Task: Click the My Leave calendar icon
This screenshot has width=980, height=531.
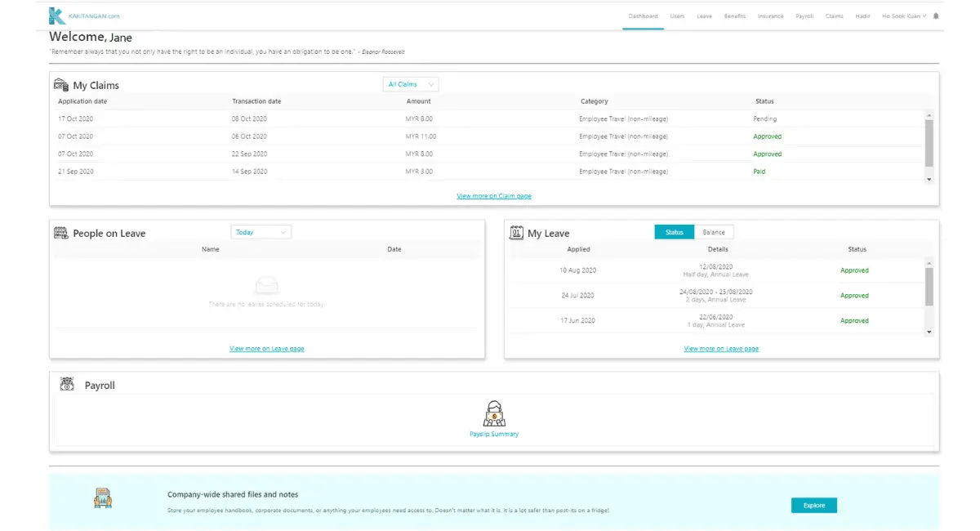Action: pyautogui.click(x=516, y=233)
